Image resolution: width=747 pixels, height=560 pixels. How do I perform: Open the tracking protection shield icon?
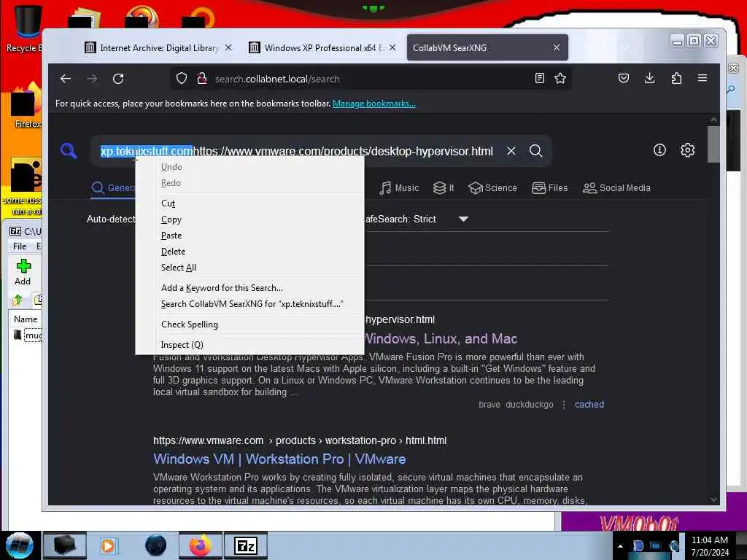tap(182, 79)
